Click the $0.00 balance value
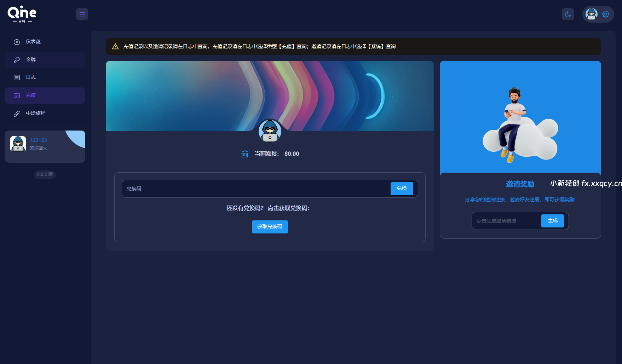 click(x=292, y=154)
